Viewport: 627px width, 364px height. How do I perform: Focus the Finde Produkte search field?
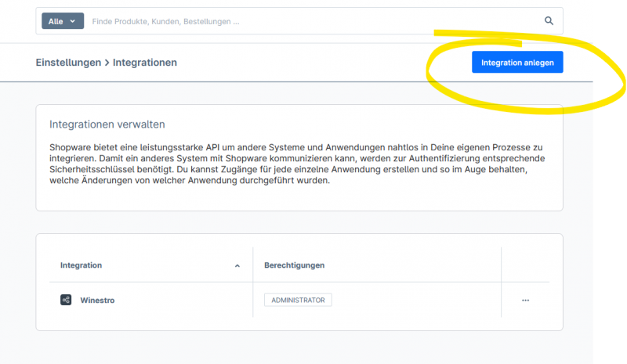(x=313, y=21)
